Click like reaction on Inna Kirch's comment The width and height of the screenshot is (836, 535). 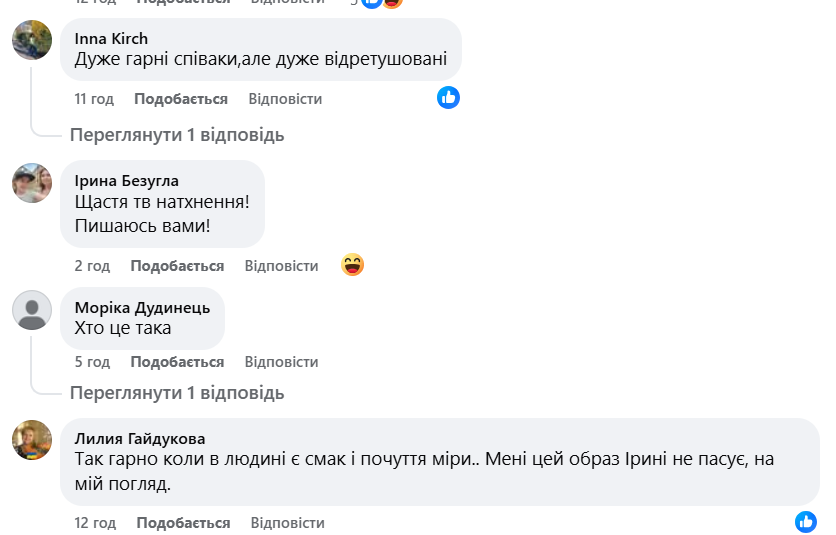click(448, 97)
